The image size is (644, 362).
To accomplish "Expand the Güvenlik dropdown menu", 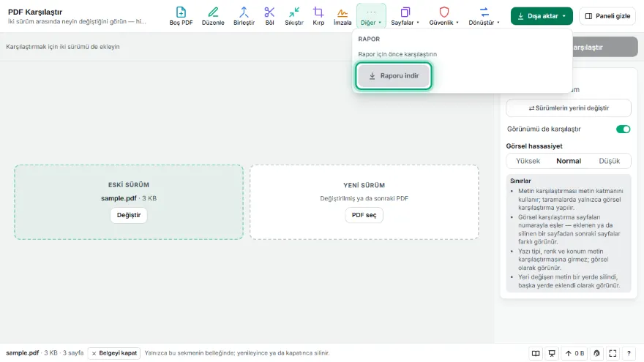I will (x=444, y=16).
